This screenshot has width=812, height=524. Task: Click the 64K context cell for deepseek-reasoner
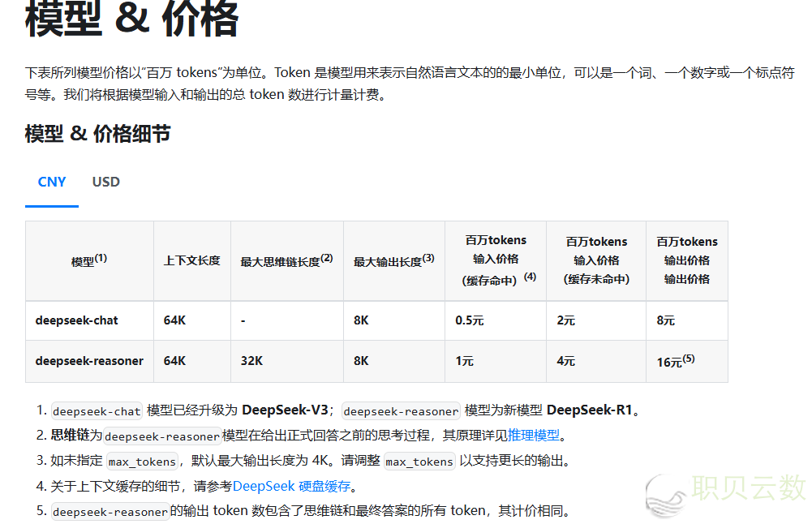tap(192, 361)
